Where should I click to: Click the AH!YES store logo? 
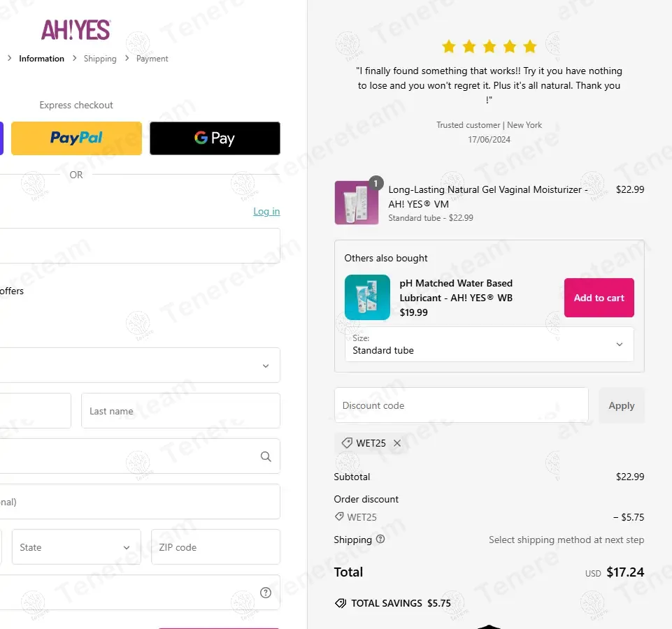pos(76,30)
